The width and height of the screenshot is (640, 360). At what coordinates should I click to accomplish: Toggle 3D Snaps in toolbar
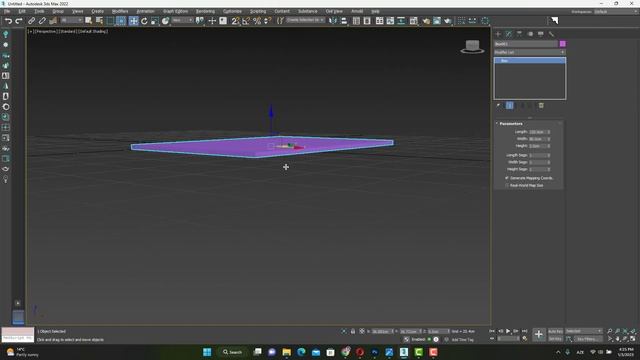click(x=235, y=20)
